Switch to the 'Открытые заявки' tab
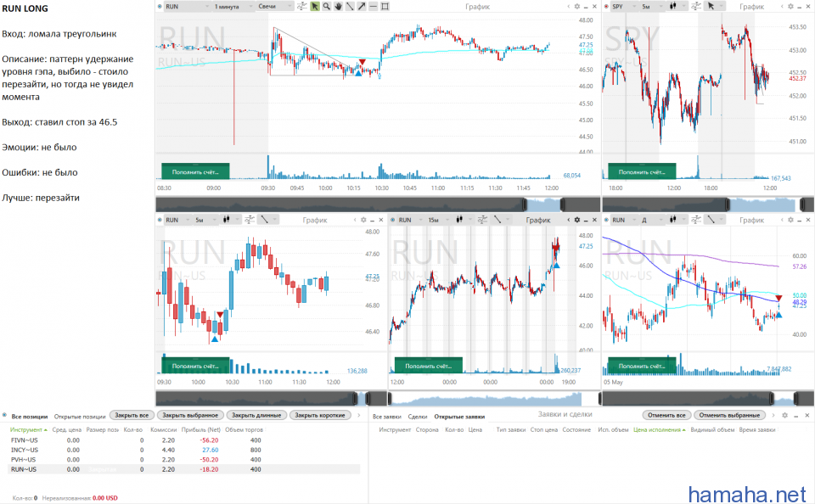 459,417
